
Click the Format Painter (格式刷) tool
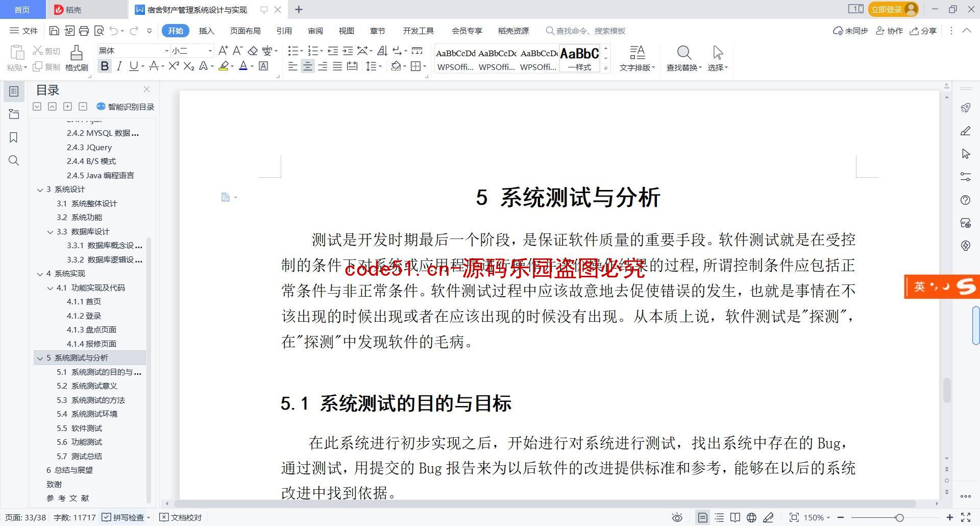77,58
